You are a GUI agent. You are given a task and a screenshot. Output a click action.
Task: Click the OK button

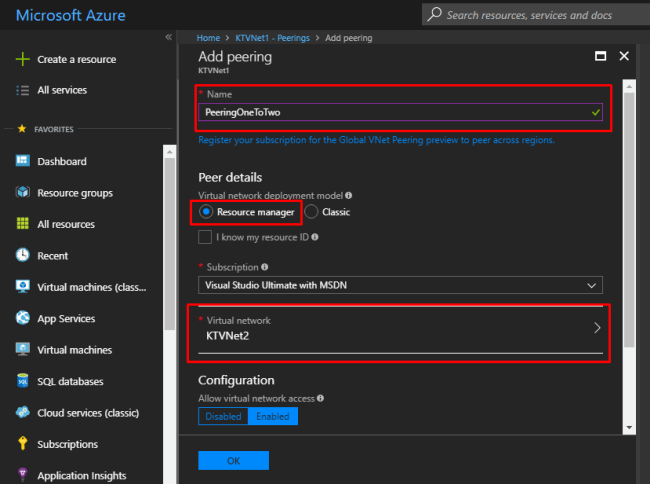point(233,461)
